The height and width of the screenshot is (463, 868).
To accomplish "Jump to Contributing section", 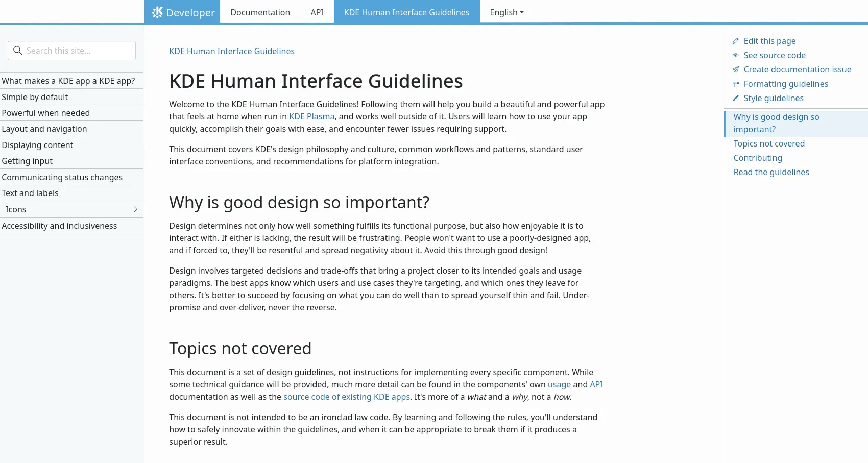I will (x=758, y=158).
